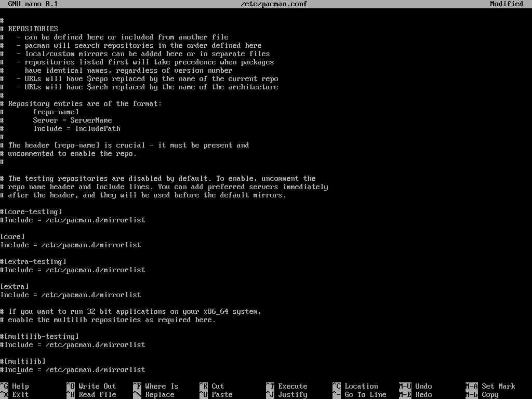Click the Include line under [core]
This screenshot has width=532, height=399.
point(71,245)
